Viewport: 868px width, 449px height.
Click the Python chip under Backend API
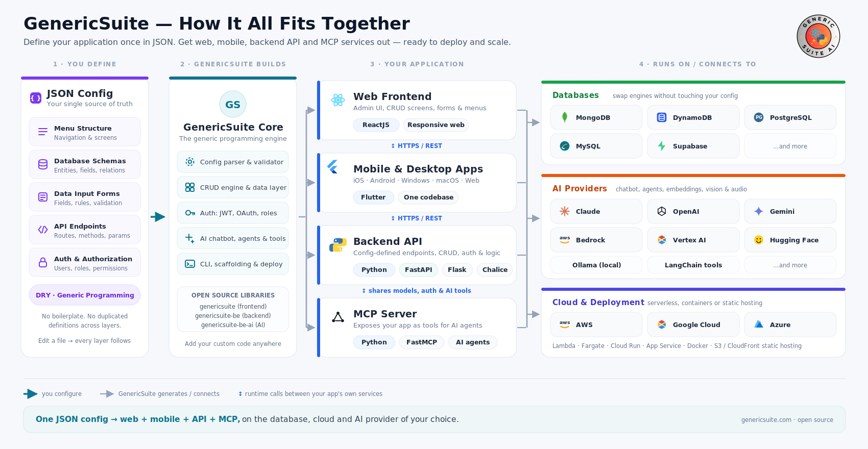(374, 270)
